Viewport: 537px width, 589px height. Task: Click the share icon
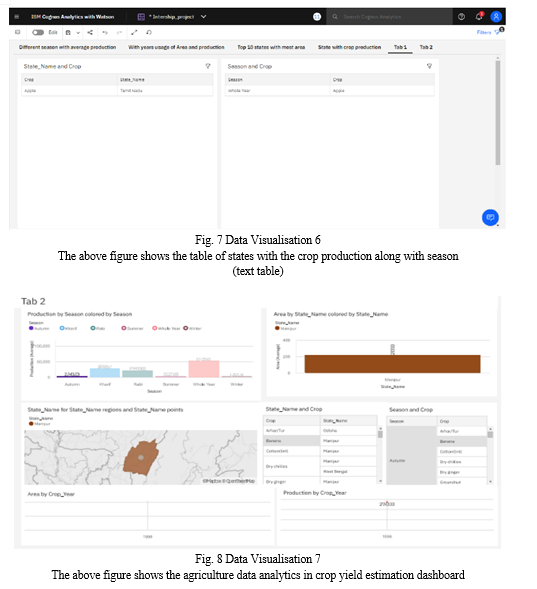pyautogui.click(x=90, y=32)
